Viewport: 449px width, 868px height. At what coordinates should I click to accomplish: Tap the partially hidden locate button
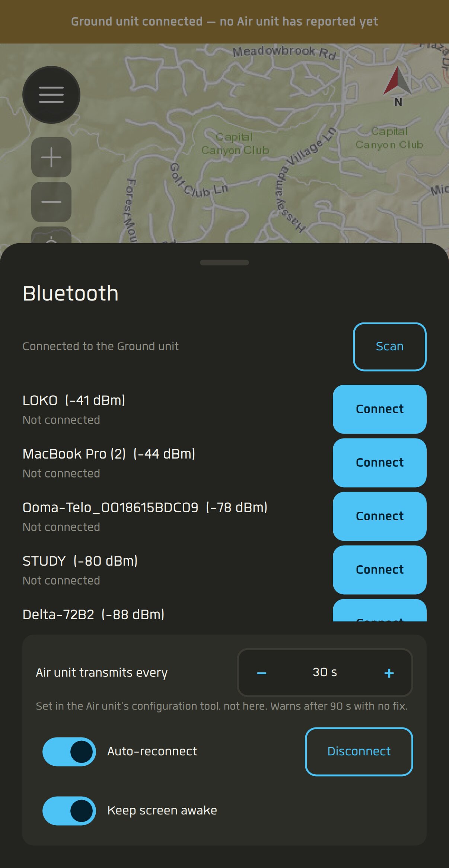click(51, 235)
